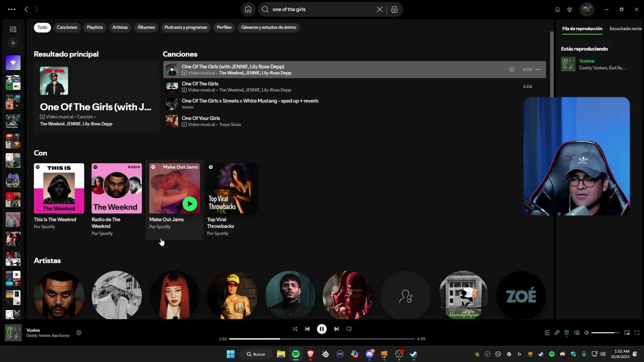Toggle shuffle playback
The height and width of the screenshot is (362, 644).
click(295, 329)
